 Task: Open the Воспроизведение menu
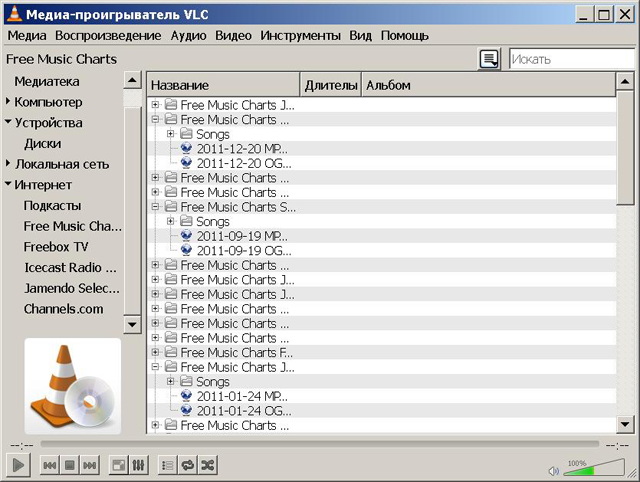coord(108,36)
